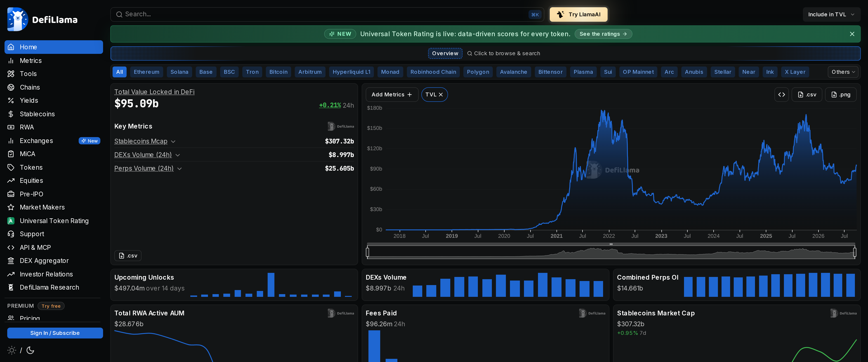The height and width of the screenshot is (362, 868).
Task: Open the Market Makers star icon
Action: 11,207
